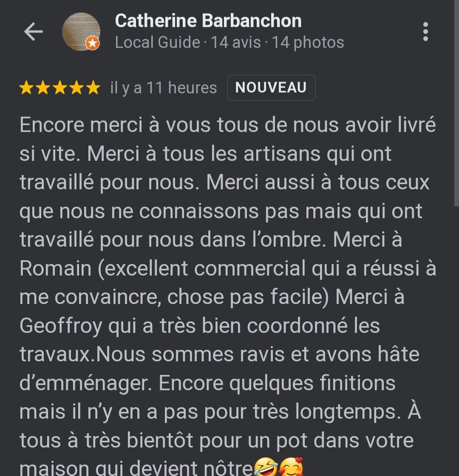
Task: Click the second yellow rating star
Action: click(x=43, y=88)
